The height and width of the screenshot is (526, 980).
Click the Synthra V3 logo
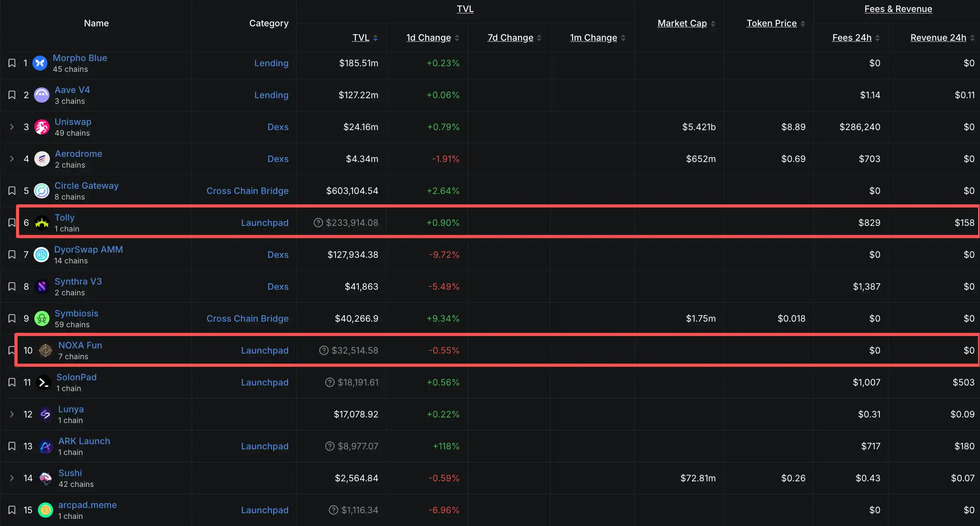pos(41,287)
